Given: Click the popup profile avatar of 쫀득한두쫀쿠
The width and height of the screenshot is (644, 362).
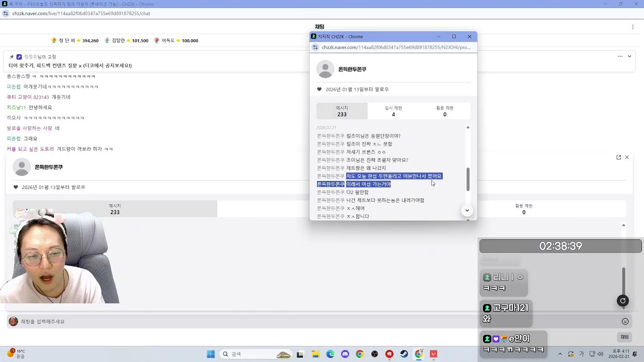Looking at the screenshot, I should (326, 69).
